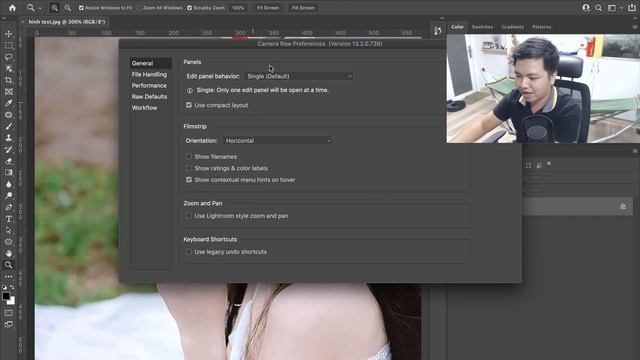Image resolution: width=640 pixels, height=360 pixels.
Task: Select the Brush tool
Action: [9, 127]
